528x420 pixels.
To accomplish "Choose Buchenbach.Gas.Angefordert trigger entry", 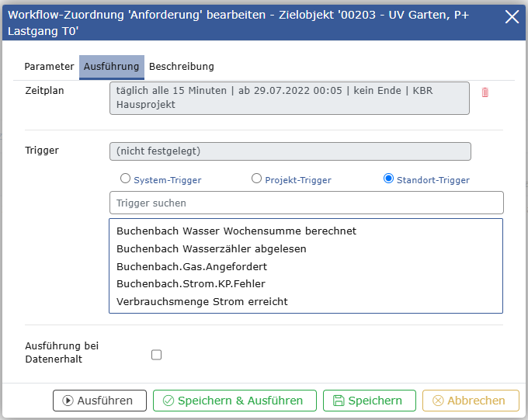I will click(191, 266).
